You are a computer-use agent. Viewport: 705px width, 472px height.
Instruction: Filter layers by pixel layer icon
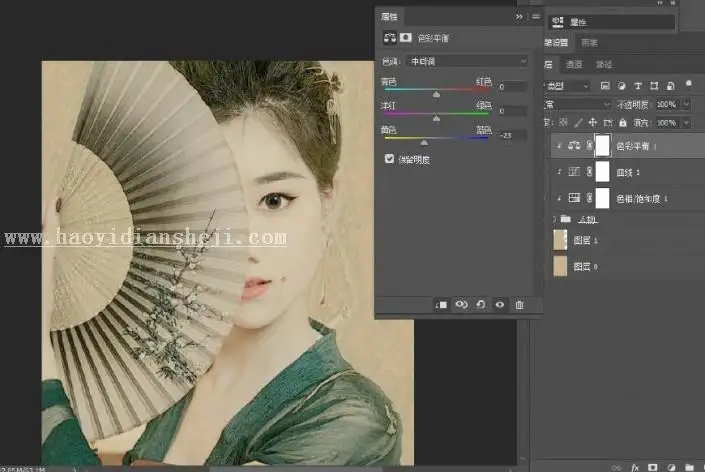tap(605, 85)
